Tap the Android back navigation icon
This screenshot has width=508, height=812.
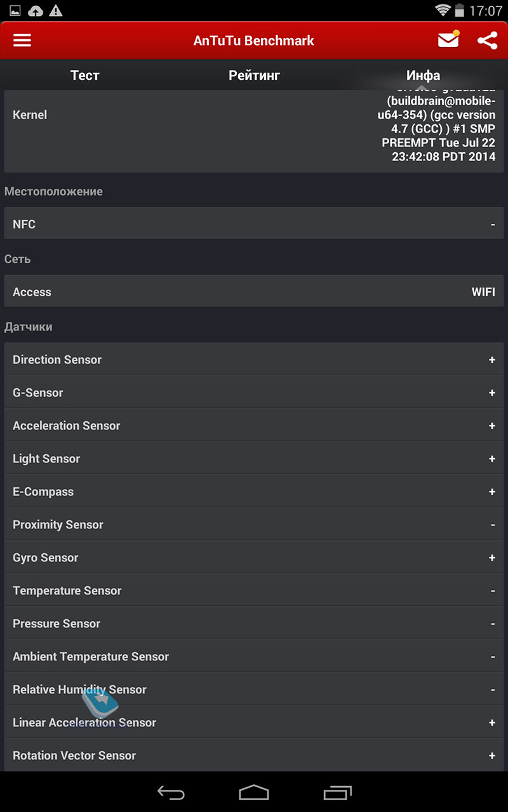click(171, 792)
